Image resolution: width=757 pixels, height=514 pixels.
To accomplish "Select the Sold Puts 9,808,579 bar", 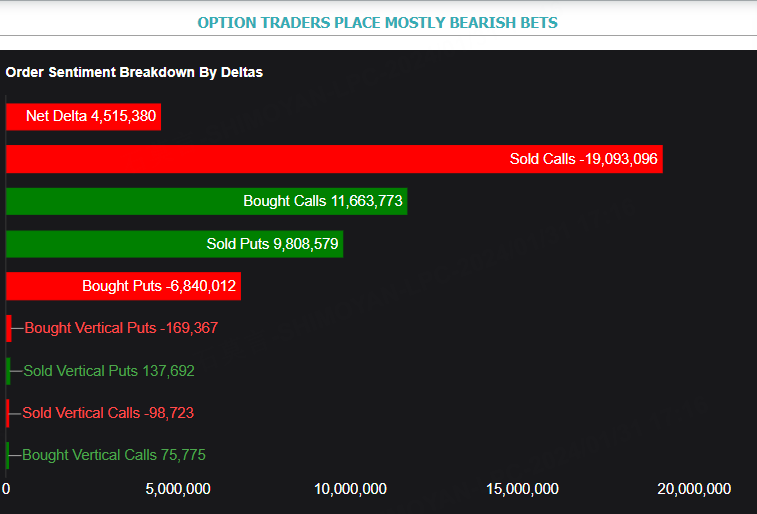I will [x=175, y=244].
